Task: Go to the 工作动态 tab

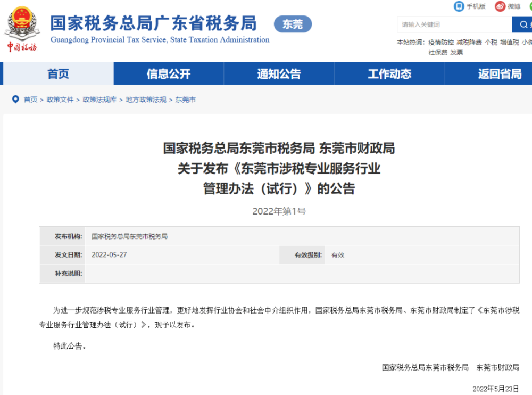Action: [x=389, y=74]
